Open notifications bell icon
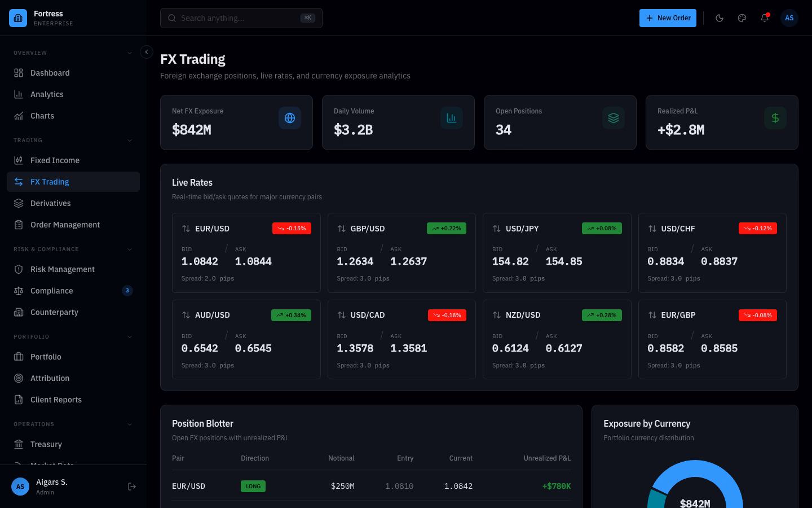812x508 pixels. pos(765,18)
